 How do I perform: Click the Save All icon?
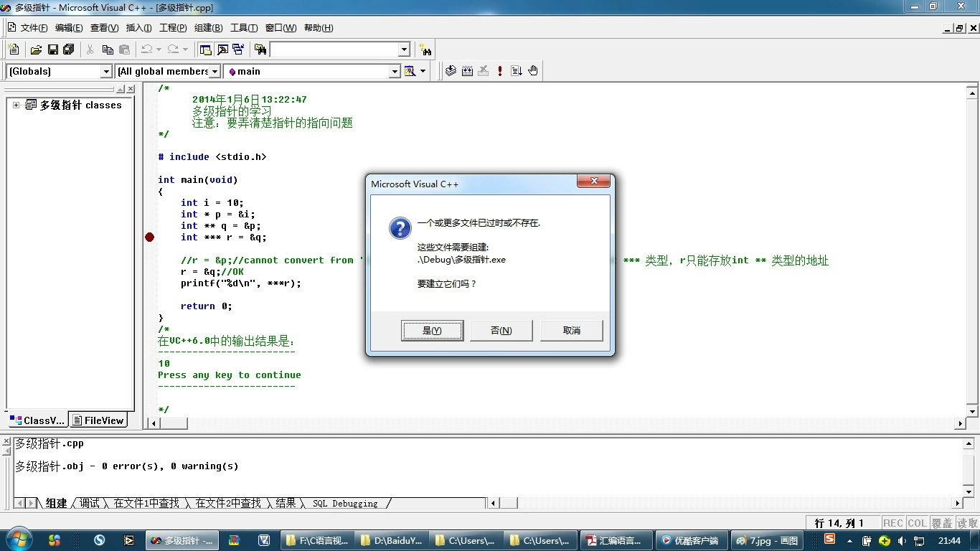coord(69,50)
